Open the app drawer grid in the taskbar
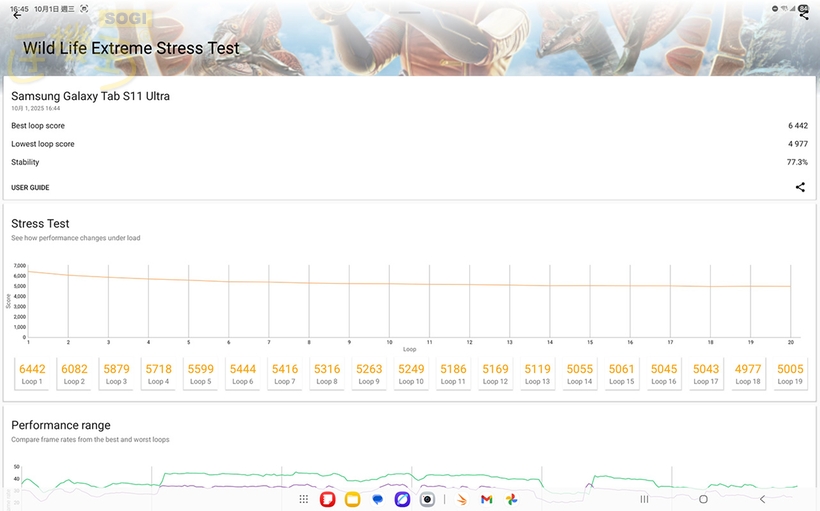 coord(304,499)
